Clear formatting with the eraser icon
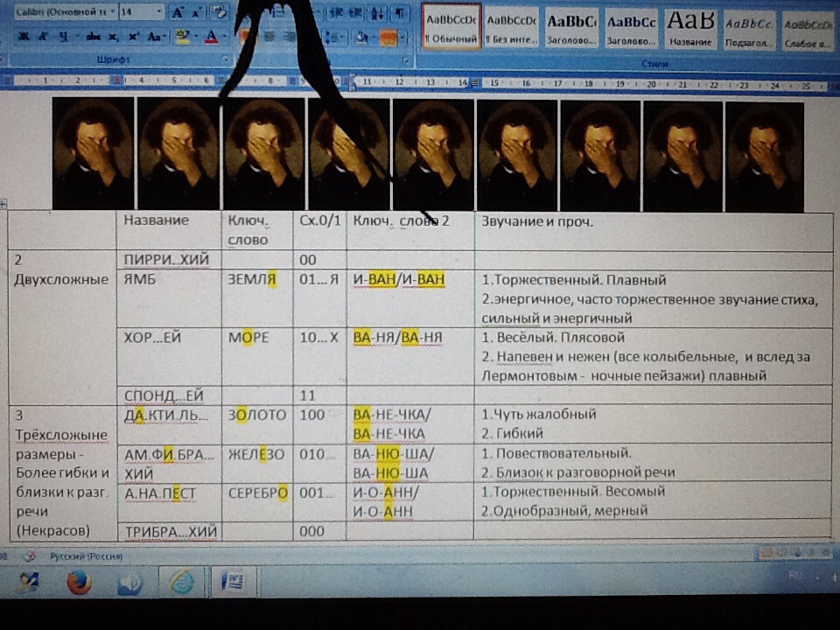The image size is (840, 630). tap(219, 12)
